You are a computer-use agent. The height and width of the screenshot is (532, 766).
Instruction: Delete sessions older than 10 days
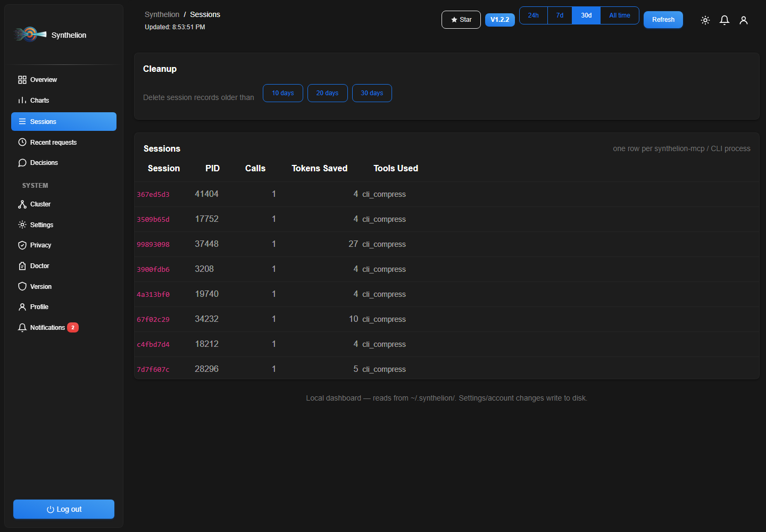point(283,93)
